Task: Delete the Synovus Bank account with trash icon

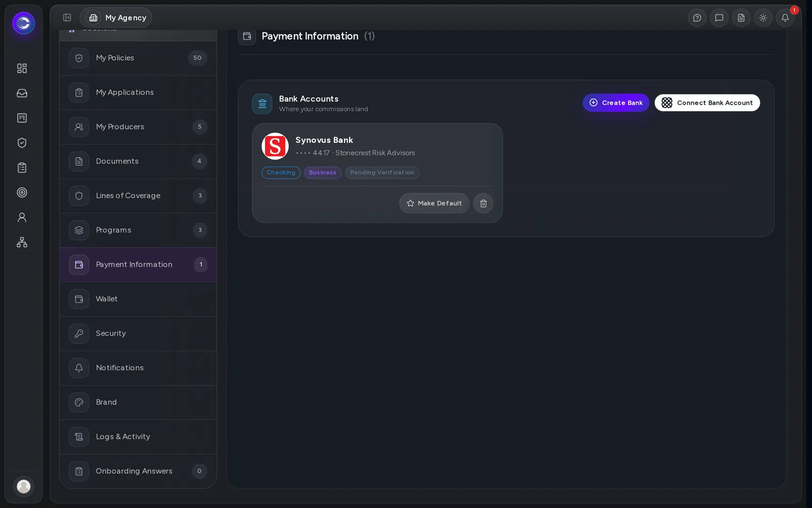Action: pos(483,203)
